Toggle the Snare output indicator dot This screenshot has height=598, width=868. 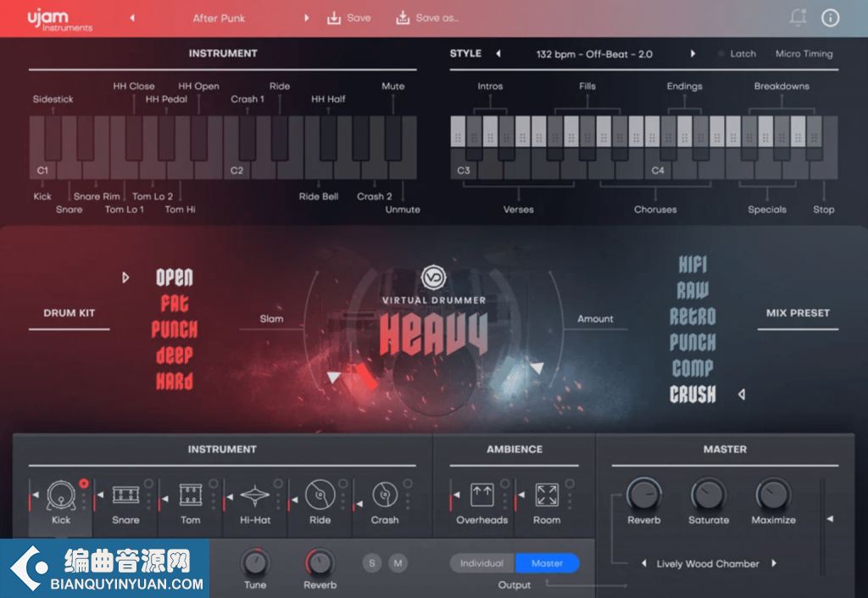tap(148, 483)
